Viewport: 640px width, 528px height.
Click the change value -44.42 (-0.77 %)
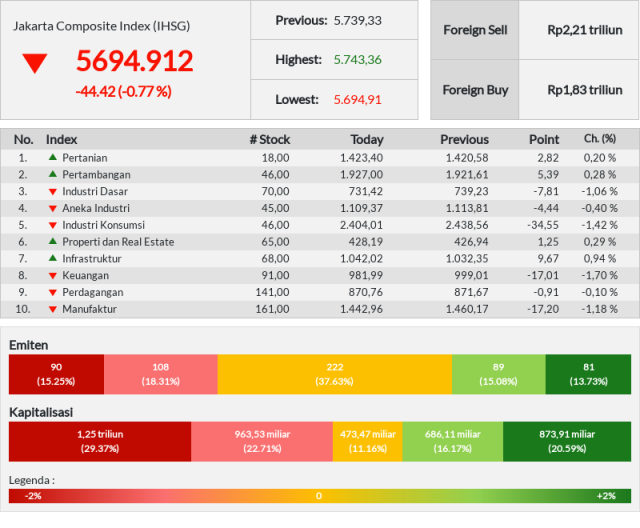pyautogui.click(x=124, y=91)
